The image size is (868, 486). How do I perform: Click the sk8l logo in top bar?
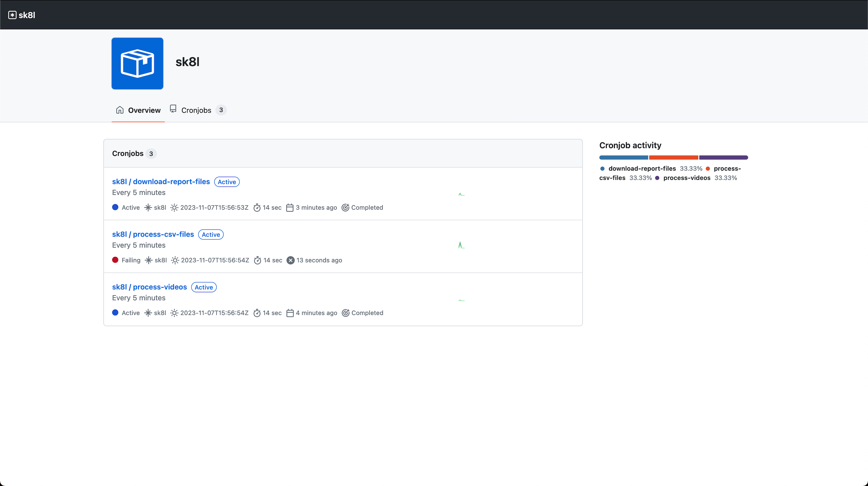(22, 15)
